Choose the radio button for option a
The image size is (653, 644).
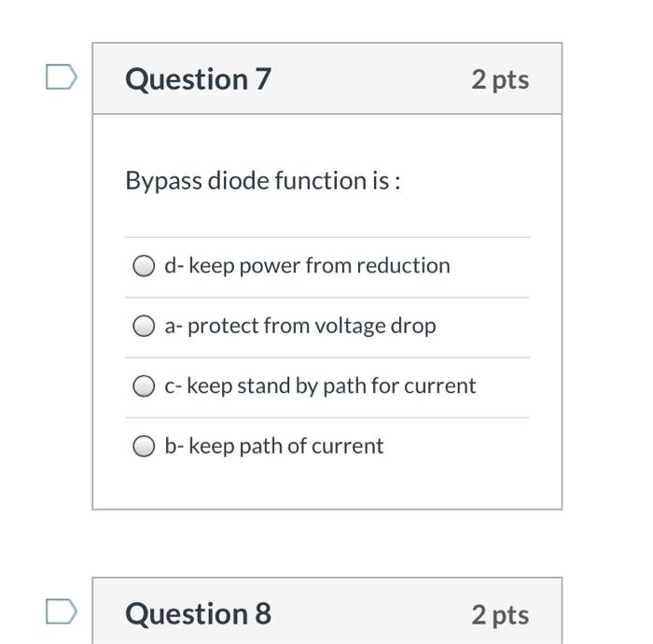(143, 326)
